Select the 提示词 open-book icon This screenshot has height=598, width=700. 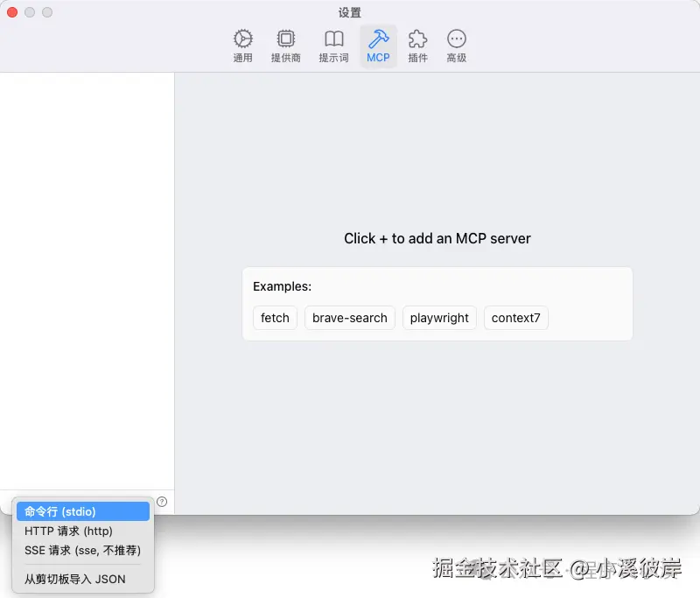(x=333, y=39)
